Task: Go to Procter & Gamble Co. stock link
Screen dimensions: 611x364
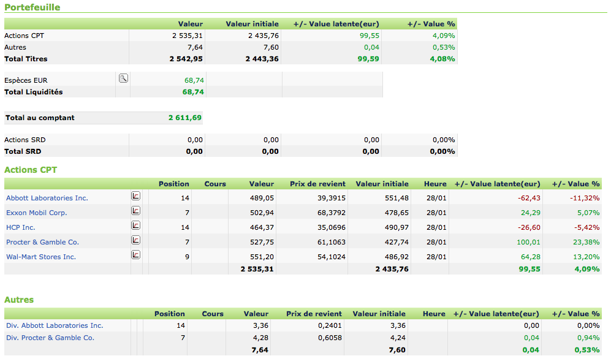Action: click(x=42, y=242)
